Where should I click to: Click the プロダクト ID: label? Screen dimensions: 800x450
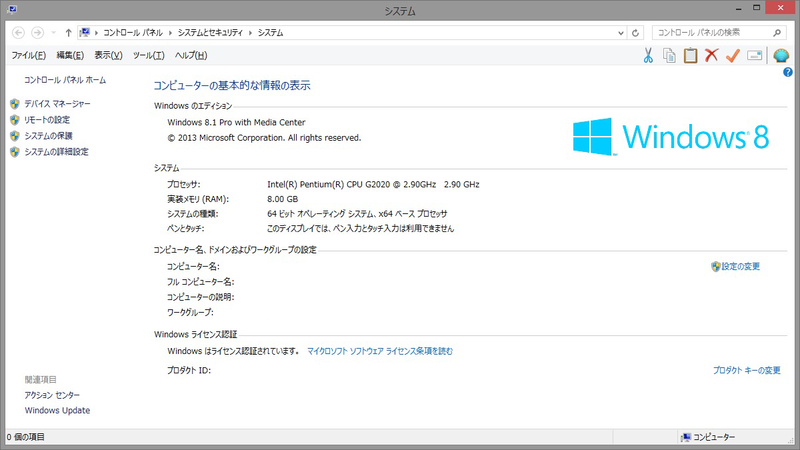coord(189,370)
